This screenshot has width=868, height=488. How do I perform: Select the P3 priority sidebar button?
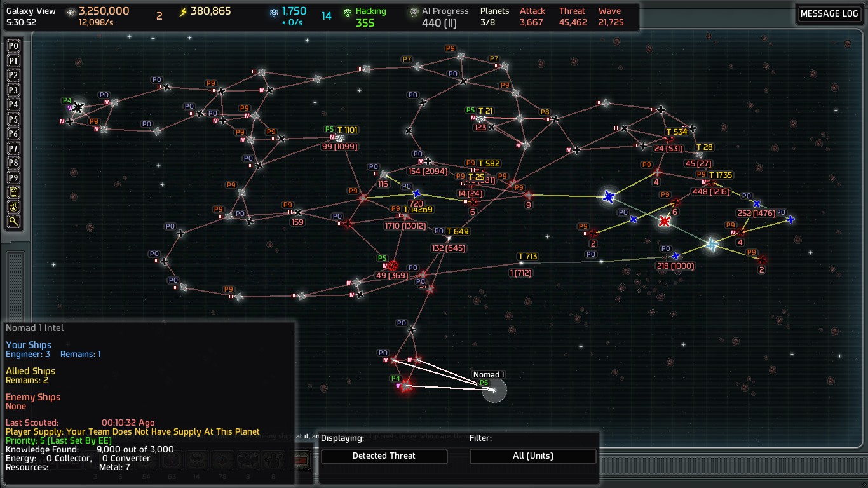(13, 90)
